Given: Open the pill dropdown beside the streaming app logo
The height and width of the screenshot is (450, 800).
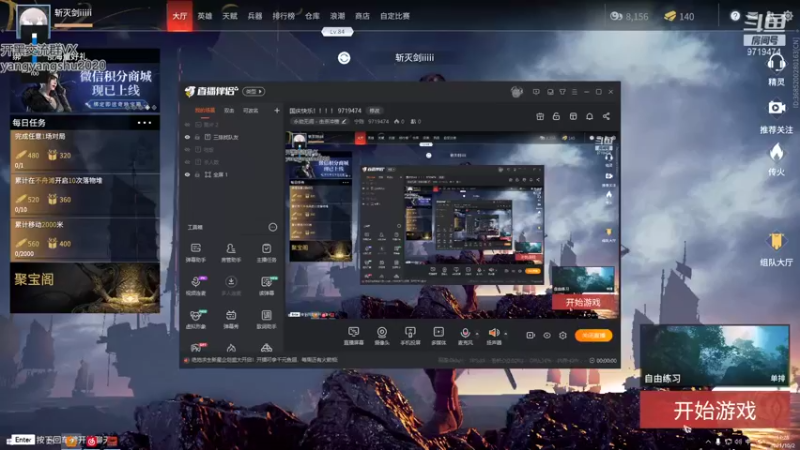Looking at the screenshot, I should click(254, 91).
